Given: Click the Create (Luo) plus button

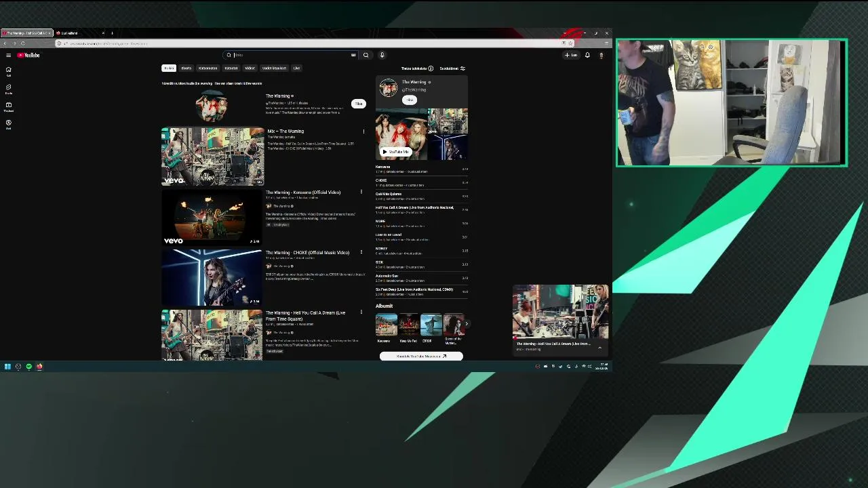Looking at the screenshot, I should pos(570,55).
